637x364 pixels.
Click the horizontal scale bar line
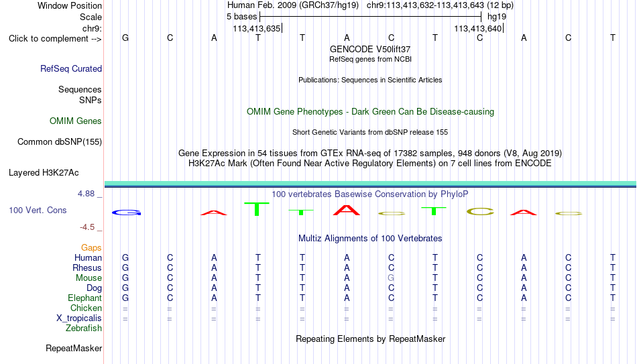tap(370, 17)
